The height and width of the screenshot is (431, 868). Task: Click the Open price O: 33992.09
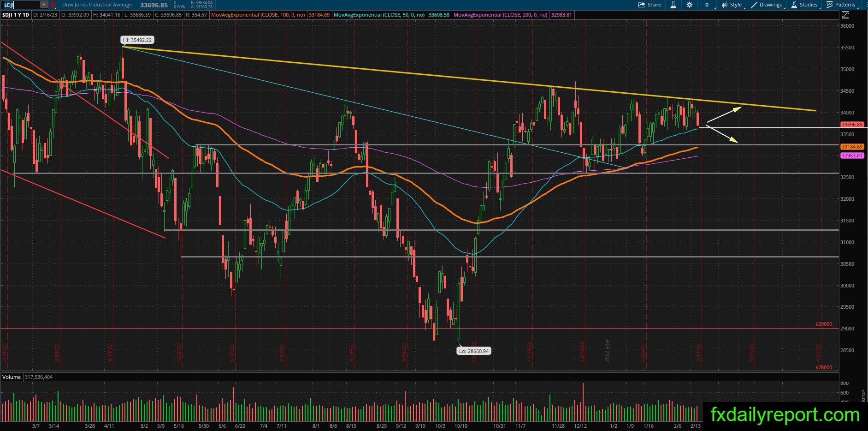pos(76,15)
